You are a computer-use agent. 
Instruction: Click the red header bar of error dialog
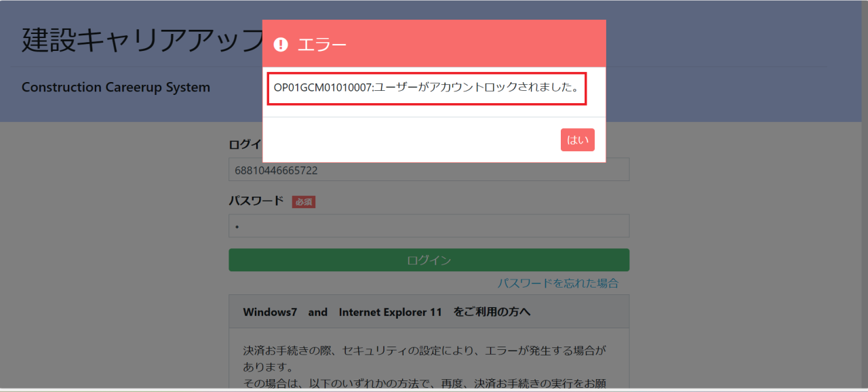coord(475,43)
